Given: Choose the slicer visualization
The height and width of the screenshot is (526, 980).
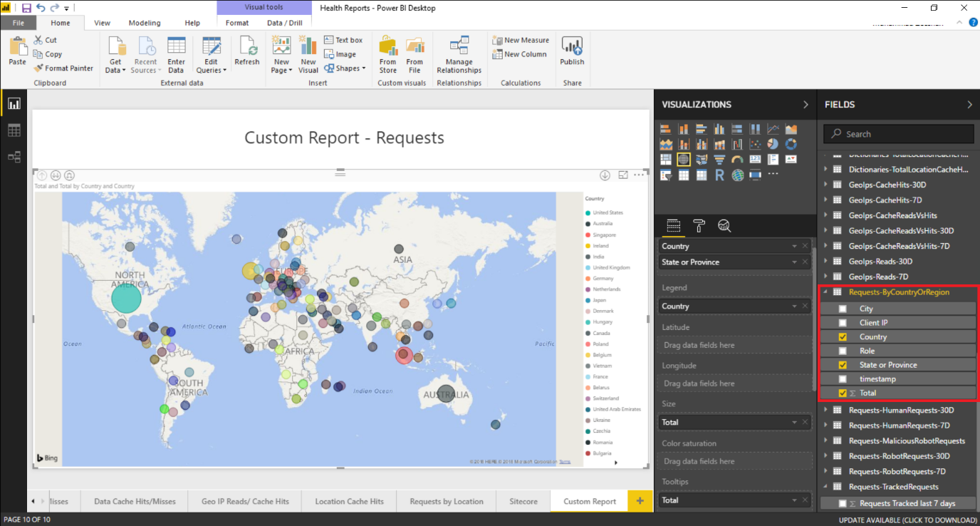Looking at the screenshot, I should (666, 175).
